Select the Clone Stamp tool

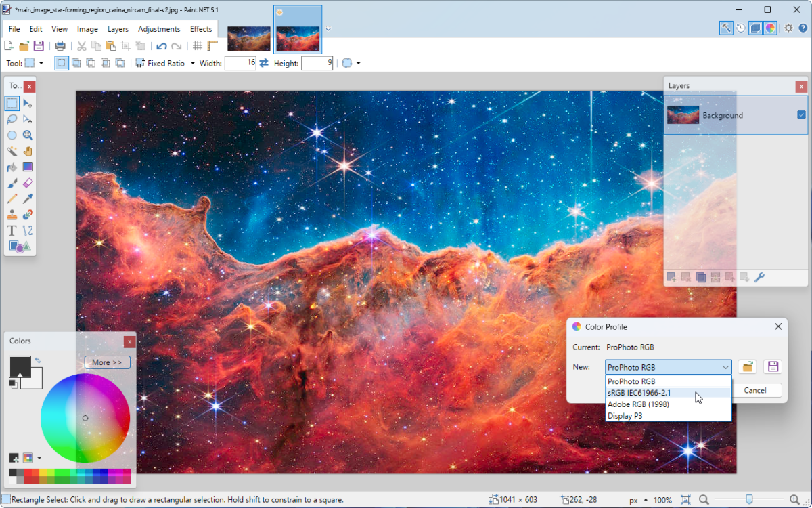click(x=11, y=214)
